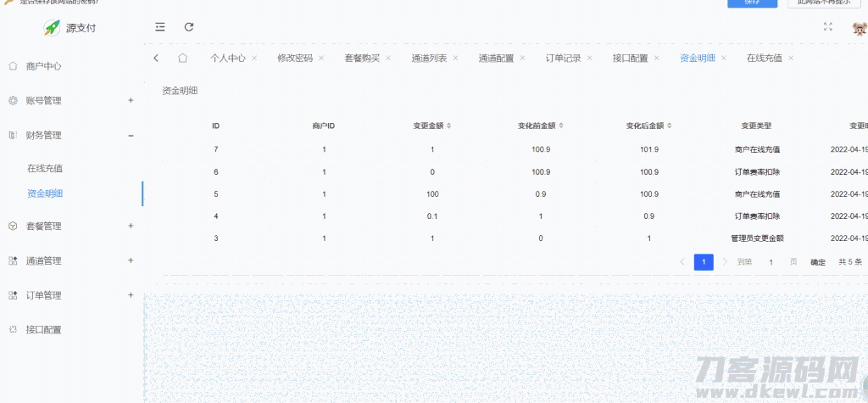Screen dimensions: 868x403
Task: Close the 套餐购买 tab
Action: (x=388, y=58)
